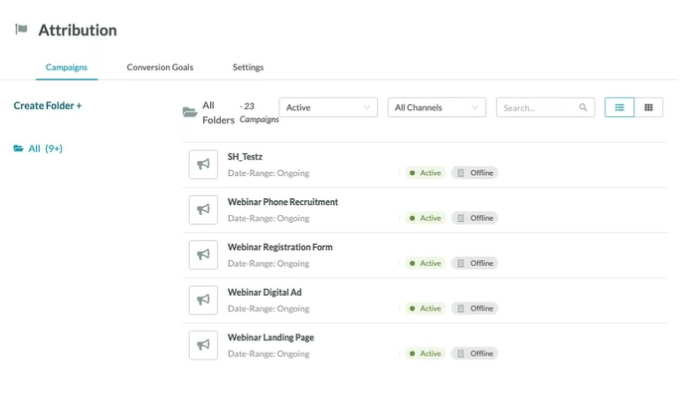This screenshot has height=408, width=697.
Task: Open the Conversion Goals tab
Action: coord(160,67)
